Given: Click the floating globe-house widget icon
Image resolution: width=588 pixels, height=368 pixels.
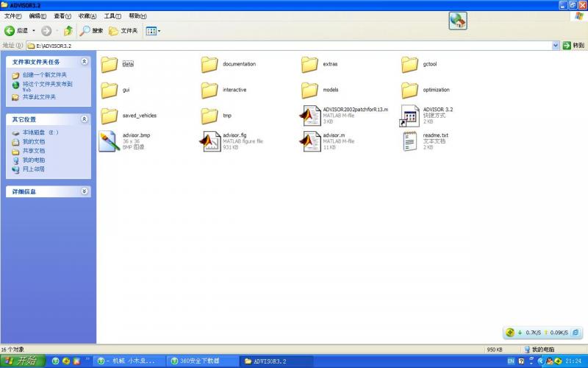Looking at the screenshot, I should pos(458,21).
